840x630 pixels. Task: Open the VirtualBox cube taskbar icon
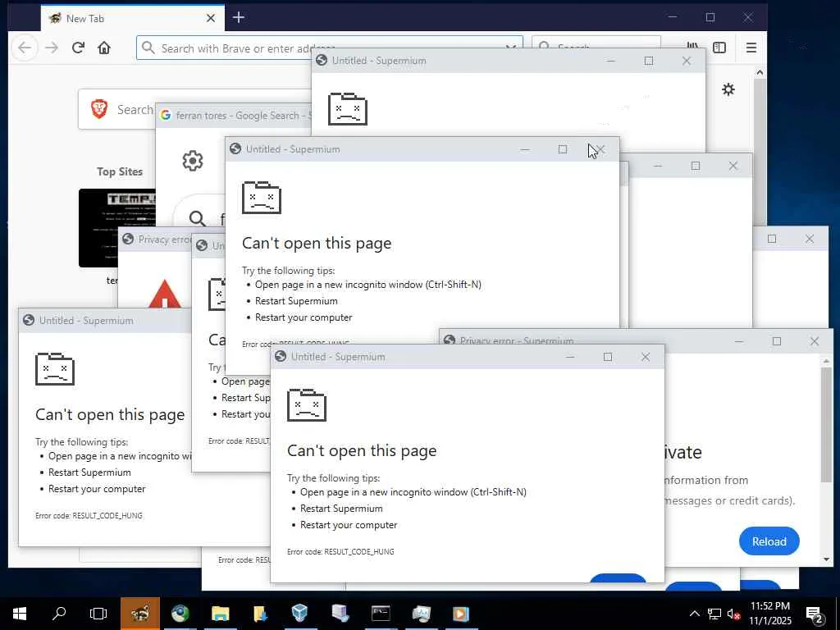tap(300, 614)
